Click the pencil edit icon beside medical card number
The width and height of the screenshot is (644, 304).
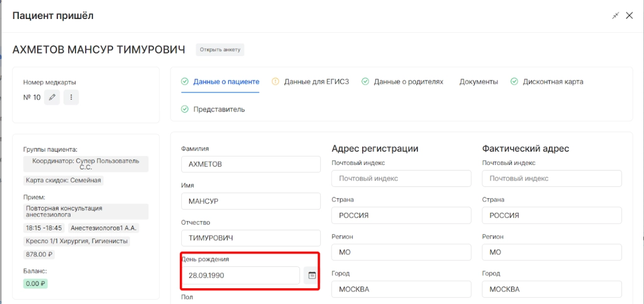pyautogui.click(x=52, y=98)
